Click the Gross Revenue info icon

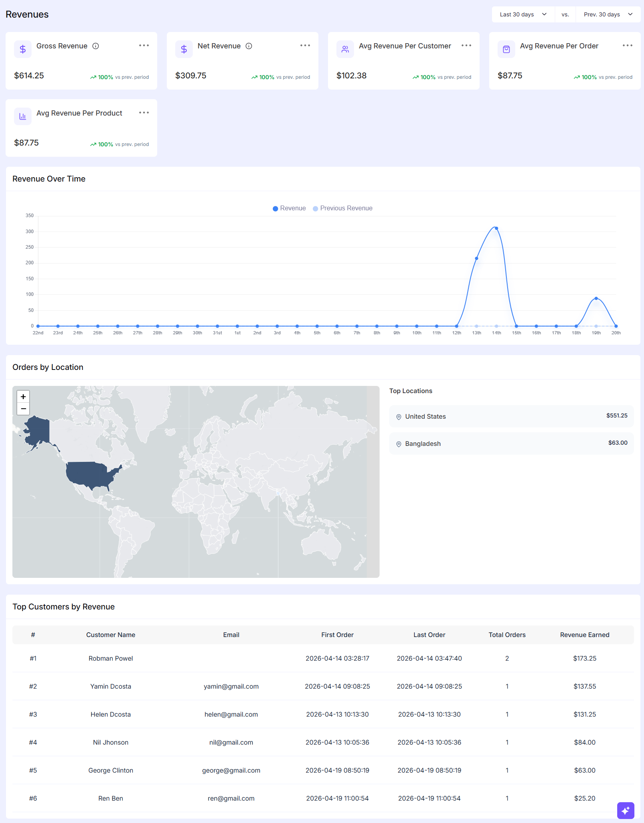[96, 46]
